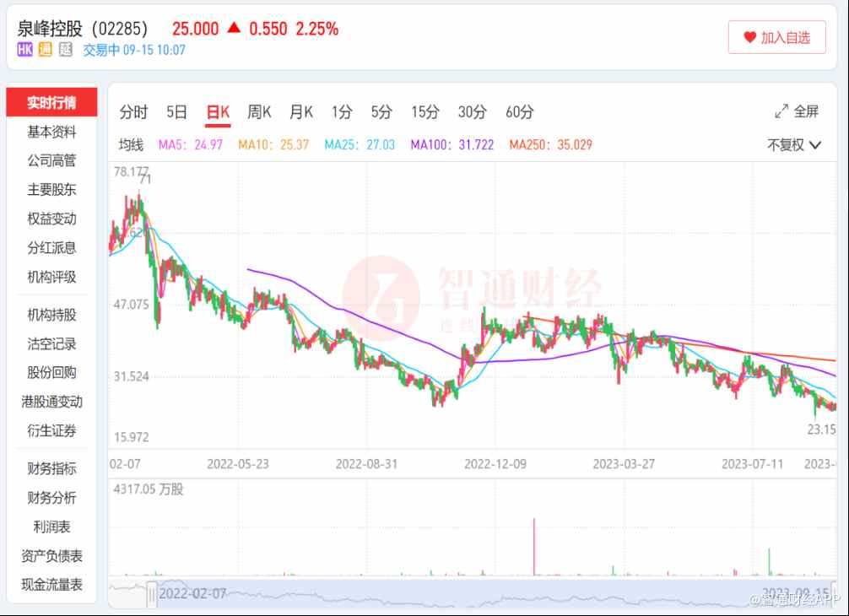Click the 全屏 fullscreen expand icon

tap(781, 111)
